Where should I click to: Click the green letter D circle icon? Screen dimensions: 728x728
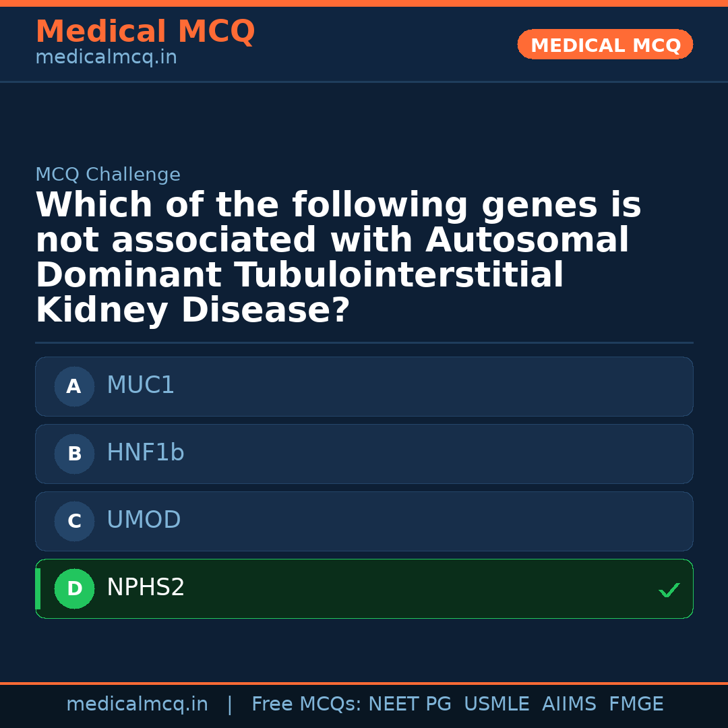coord(74,588)
